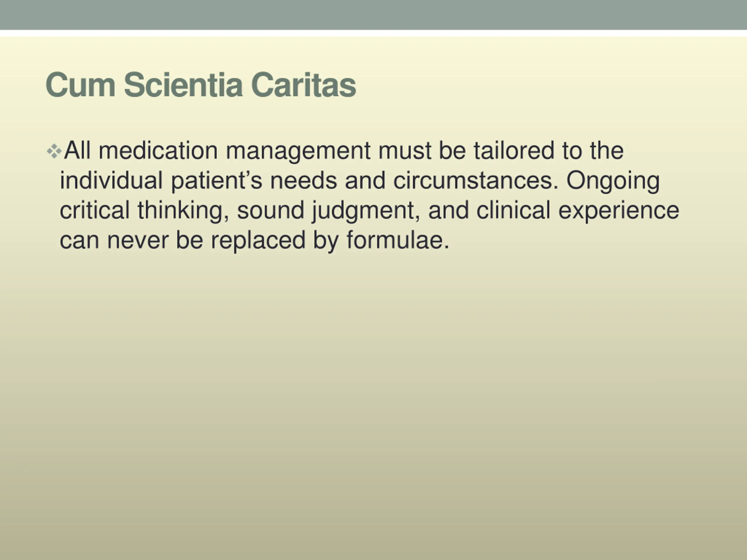Click the word 'tailored' in the first line
747x560 pixels.
pyautogui.click(x=514, y=150)
